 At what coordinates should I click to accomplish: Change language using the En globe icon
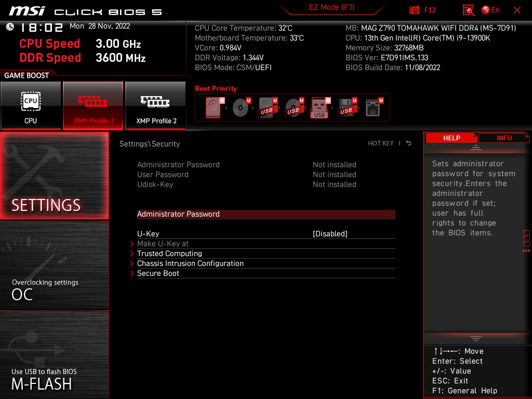coord(490,10)
